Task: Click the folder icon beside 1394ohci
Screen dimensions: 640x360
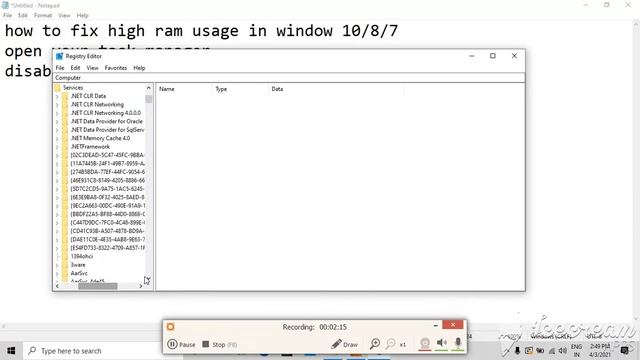Action: pos(65,256)
